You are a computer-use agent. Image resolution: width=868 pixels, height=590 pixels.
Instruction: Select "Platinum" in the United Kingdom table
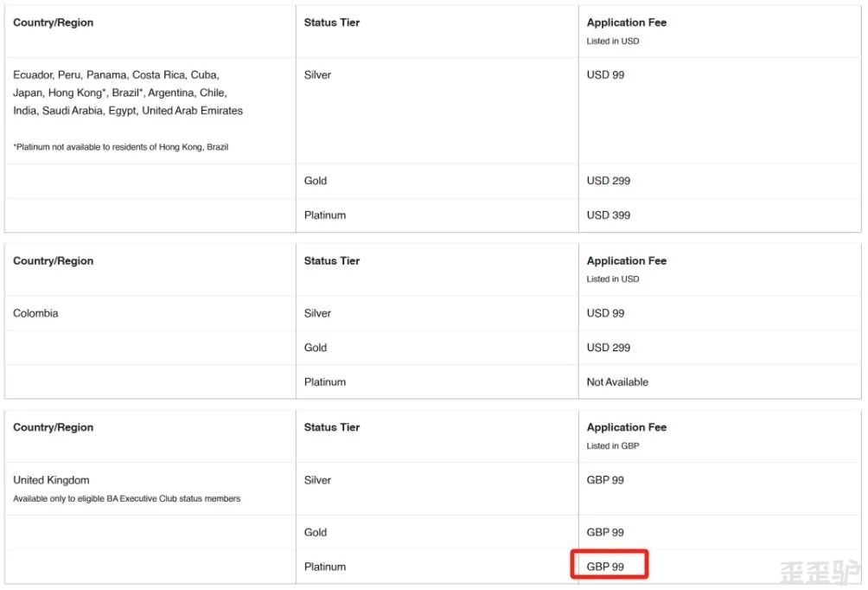point(325,566)
